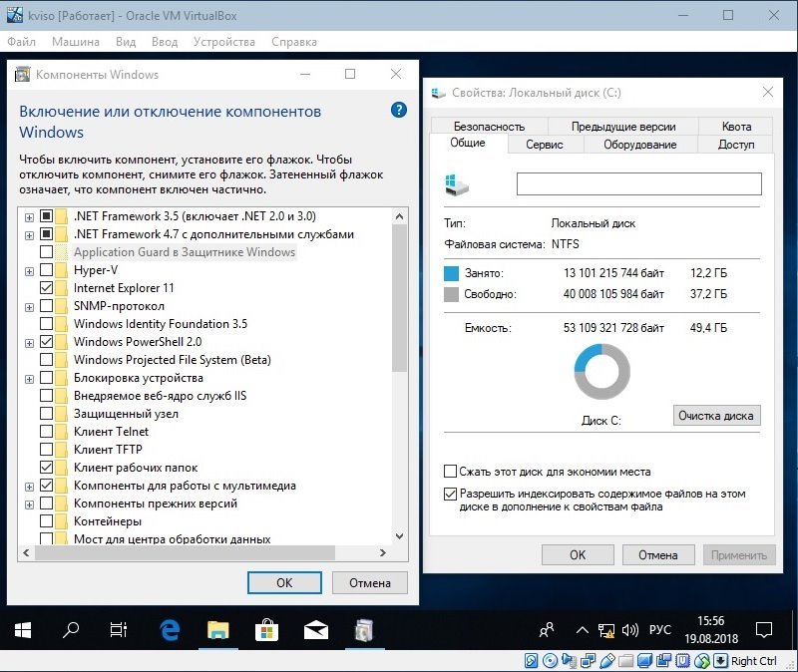Open the Справка menu

pyautogui.click(x=294, y=42)
